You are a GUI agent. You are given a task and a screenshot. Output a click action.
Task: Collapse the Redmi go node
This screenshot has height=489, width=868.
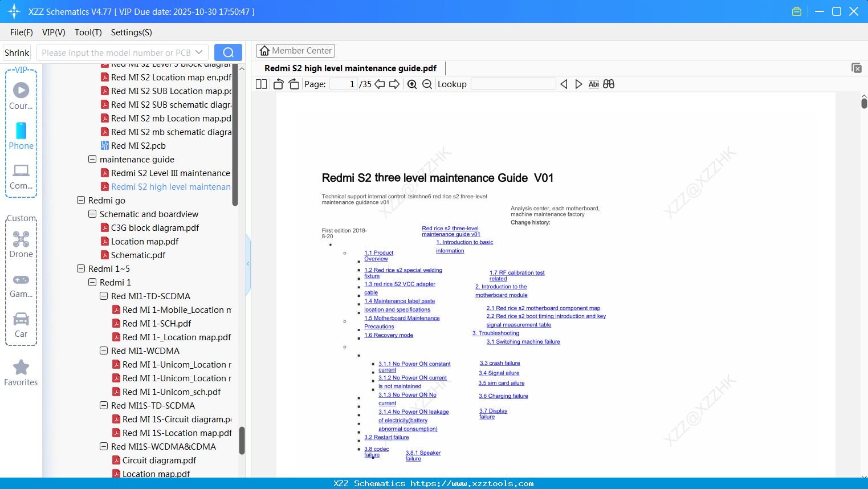(x=81, y=200)
